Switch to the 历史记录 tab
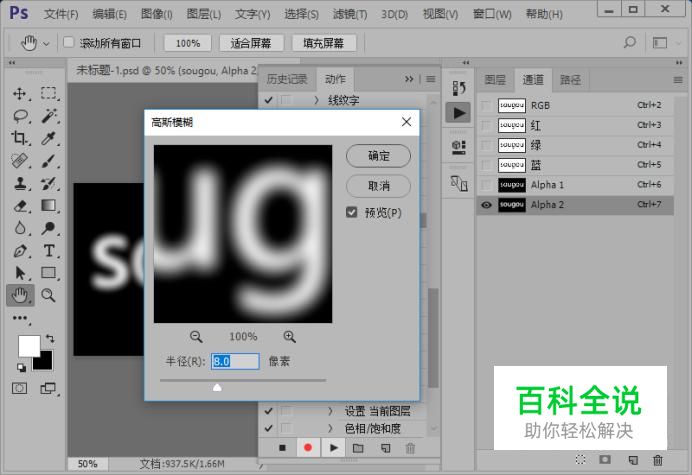The width and height of the screenshot is (692, 475). (287, 79)
